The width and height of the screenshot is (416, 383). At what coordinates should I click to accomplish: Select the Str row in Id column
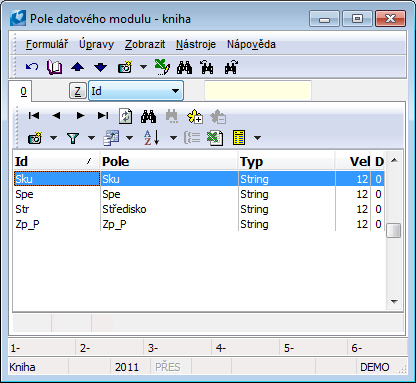point(56,209)
